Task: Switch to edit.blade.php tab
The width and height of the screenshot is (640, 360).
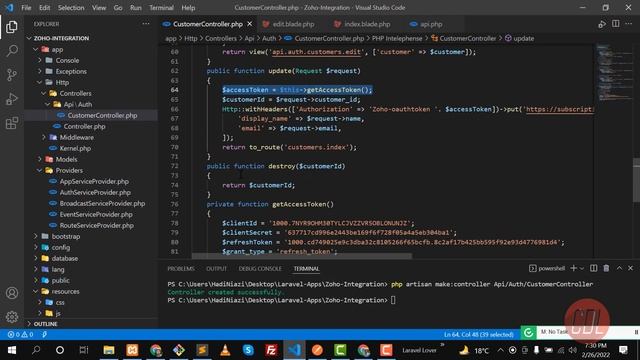Action: 293,24
